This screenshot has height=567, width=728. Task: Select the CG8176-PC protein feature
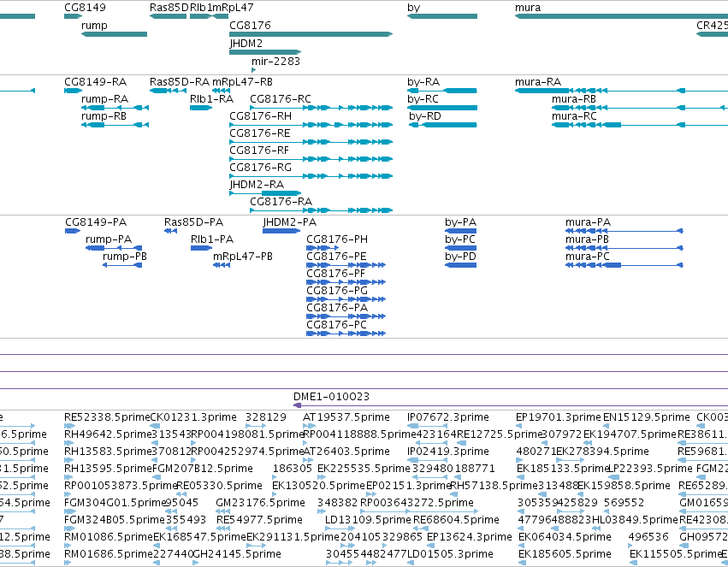[346, 334]
